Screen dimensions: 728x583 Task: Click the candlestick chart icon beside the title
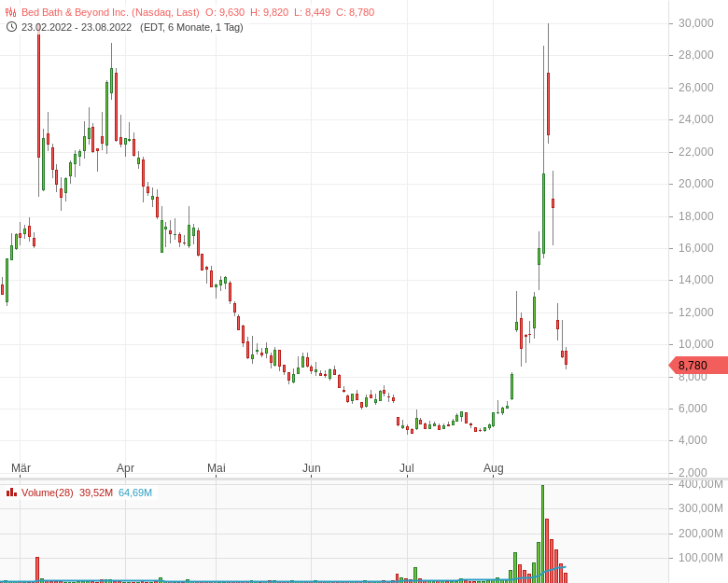[x=10, y=12]
